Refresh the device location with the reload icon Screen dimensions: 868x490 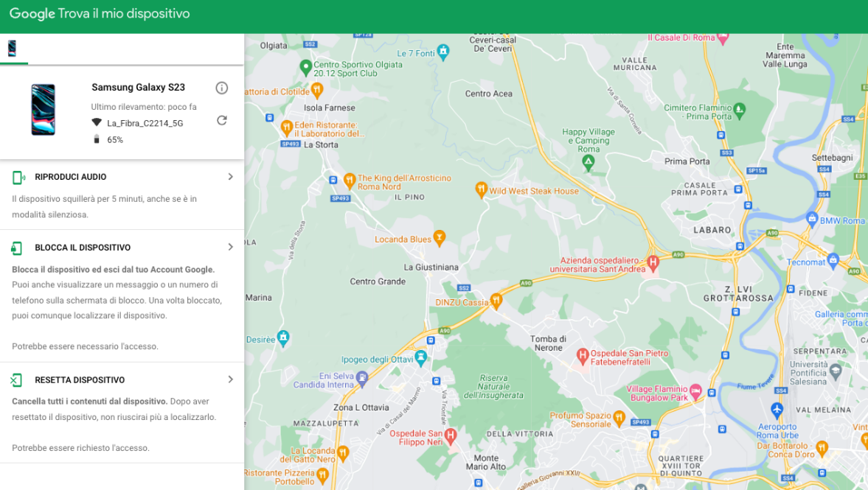[221, 120]
